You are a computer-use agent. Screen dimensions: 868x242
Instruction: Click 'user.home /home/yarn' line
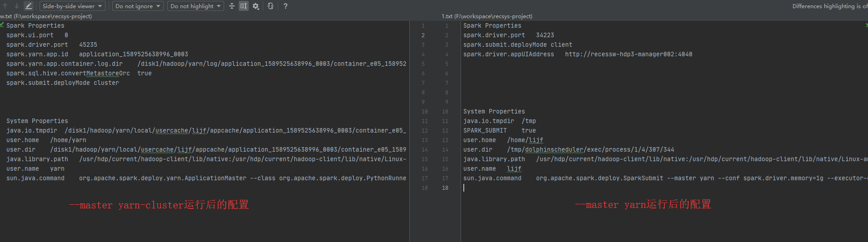click(46, 140)
